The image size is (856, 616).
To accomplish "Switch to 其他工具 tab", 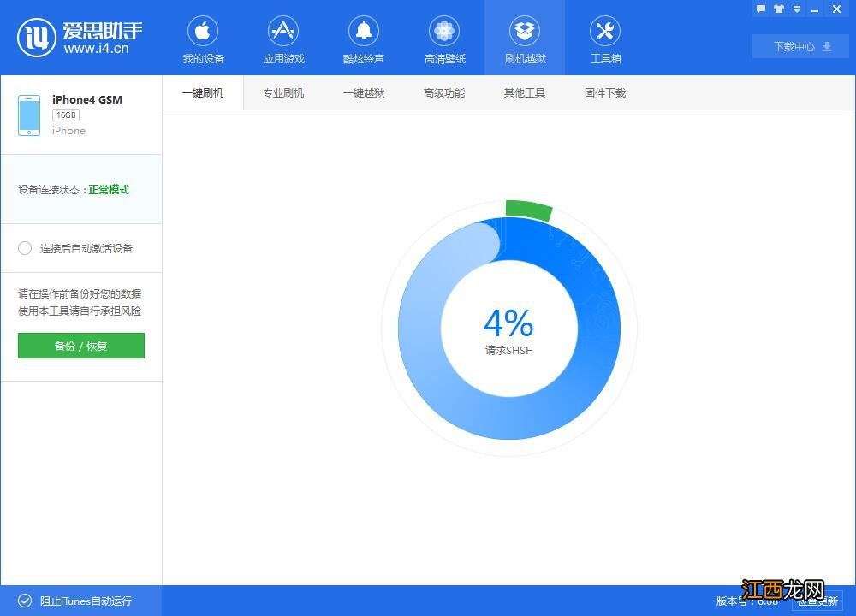I will 525,92.
